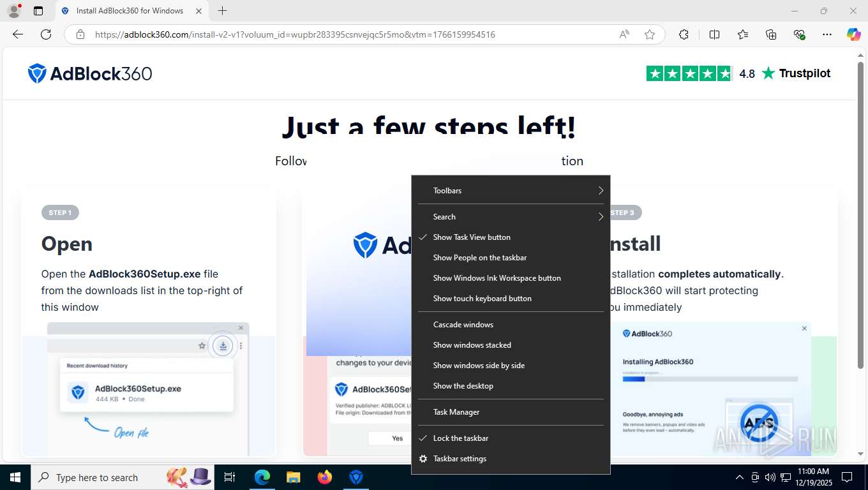Toggle Lock the taskbar option
Image resolution: width=868 pixels, height=490 pixels.
click(511, 438)
